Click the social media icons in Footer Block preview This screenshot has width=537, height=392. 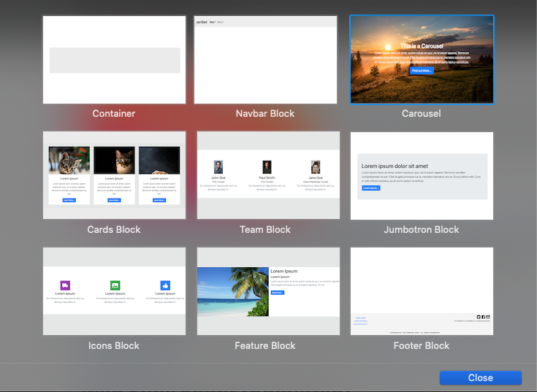coord(483,317)
